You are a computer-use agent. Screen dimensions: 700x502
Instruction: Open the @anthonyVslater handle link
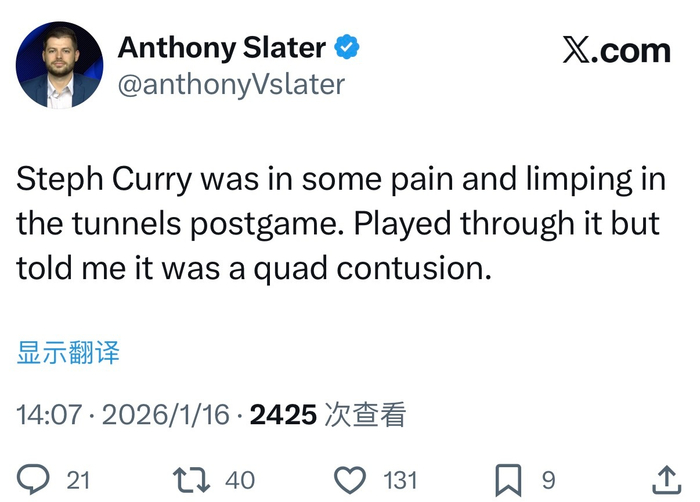tap(231, 85)
